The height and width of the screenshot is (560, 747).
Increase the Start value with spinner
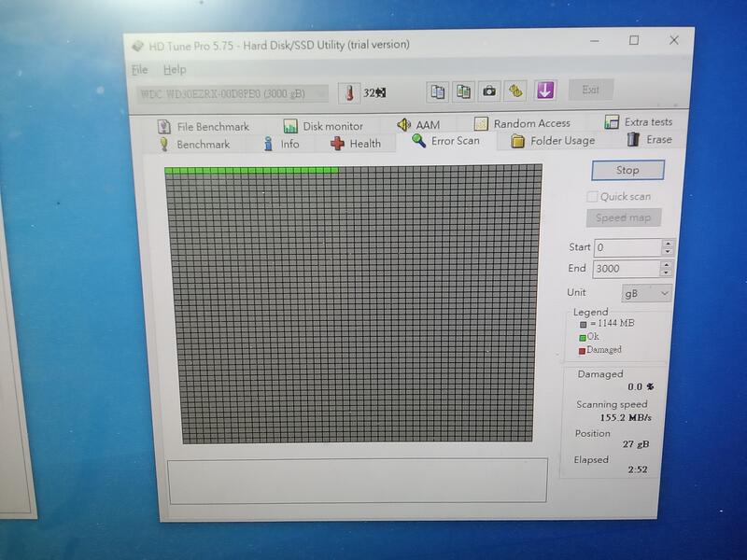668,244
